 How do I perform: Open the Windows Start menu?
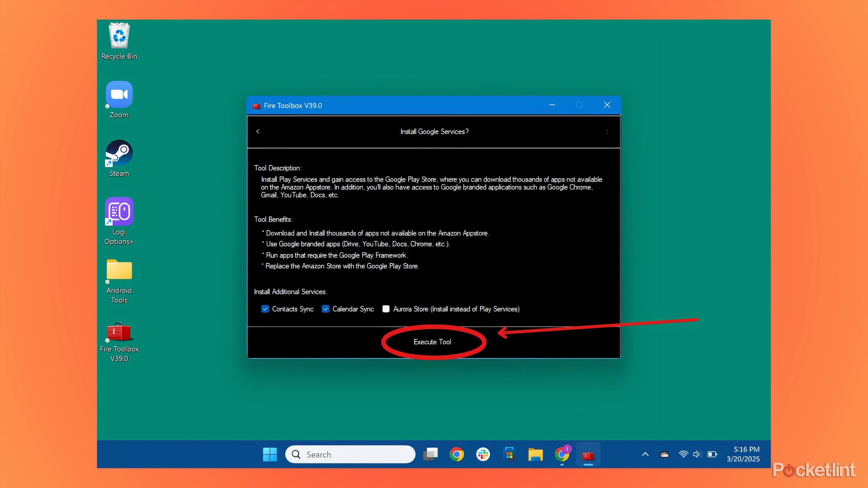tap(270, 454)
